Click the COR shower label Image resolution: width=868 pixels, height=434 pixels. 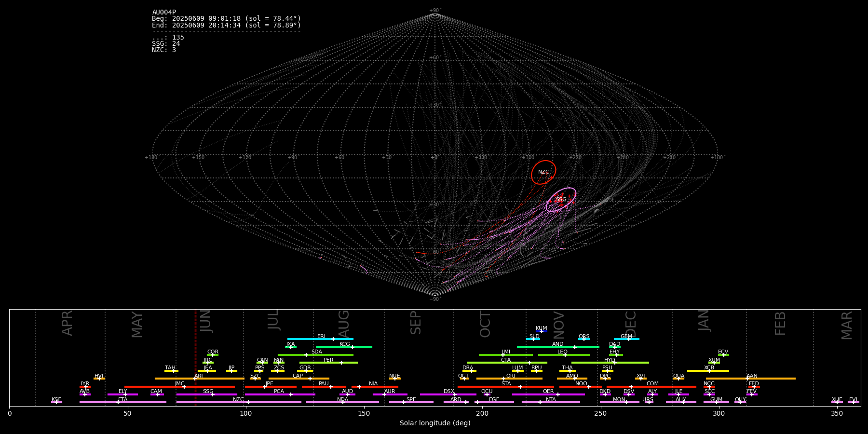pyautogui.click(x=213, y=352)
